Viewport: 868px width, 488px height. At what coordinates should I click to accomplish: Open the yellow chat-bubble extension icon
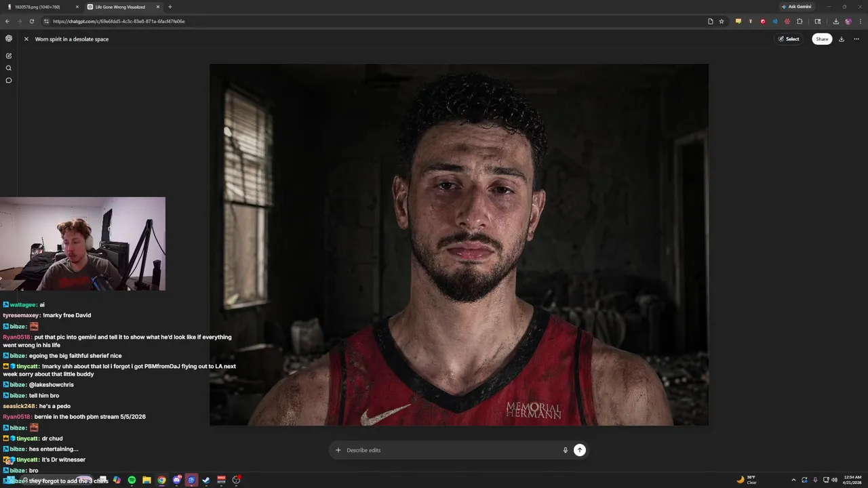pos(738,21)
